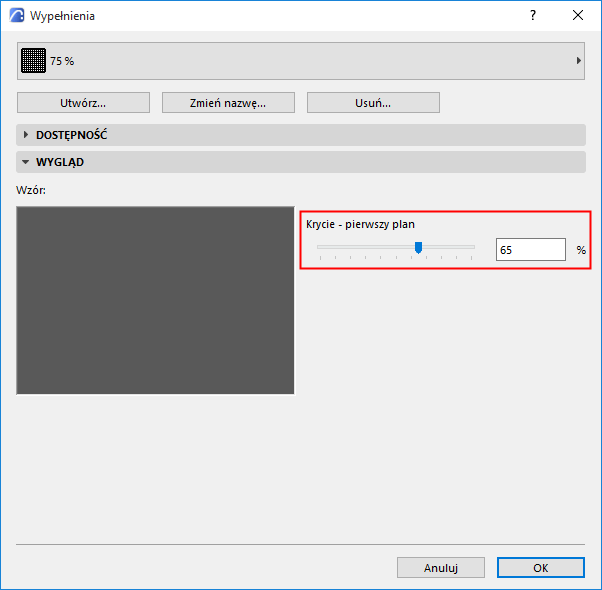Close the Wypełnienia dialog
602x590 pixels.
pos(578,15)
